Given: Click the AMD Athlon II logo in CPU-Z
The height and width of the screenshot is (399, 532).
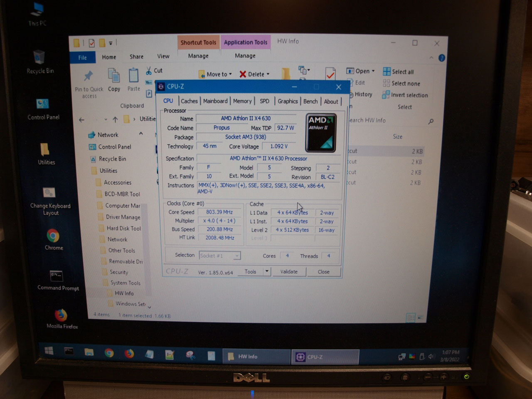Looking at the screenshot, I should pos(320,133).
